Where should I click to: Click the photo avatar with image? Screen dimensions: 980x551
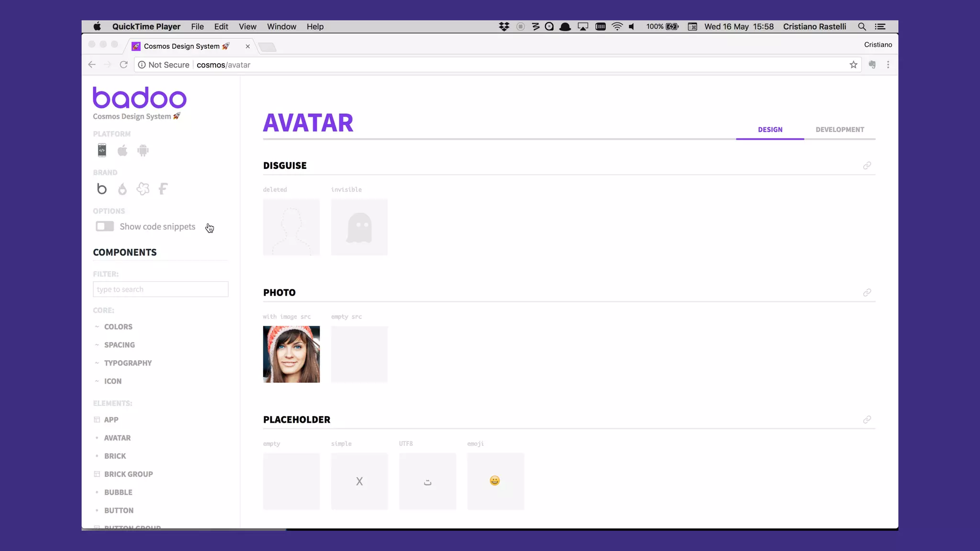pos(291,354)
